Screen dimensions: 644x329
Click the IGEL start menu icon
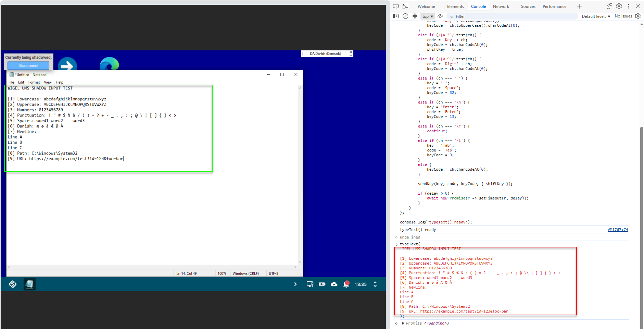pyautogui.click(x=13, y=284)
